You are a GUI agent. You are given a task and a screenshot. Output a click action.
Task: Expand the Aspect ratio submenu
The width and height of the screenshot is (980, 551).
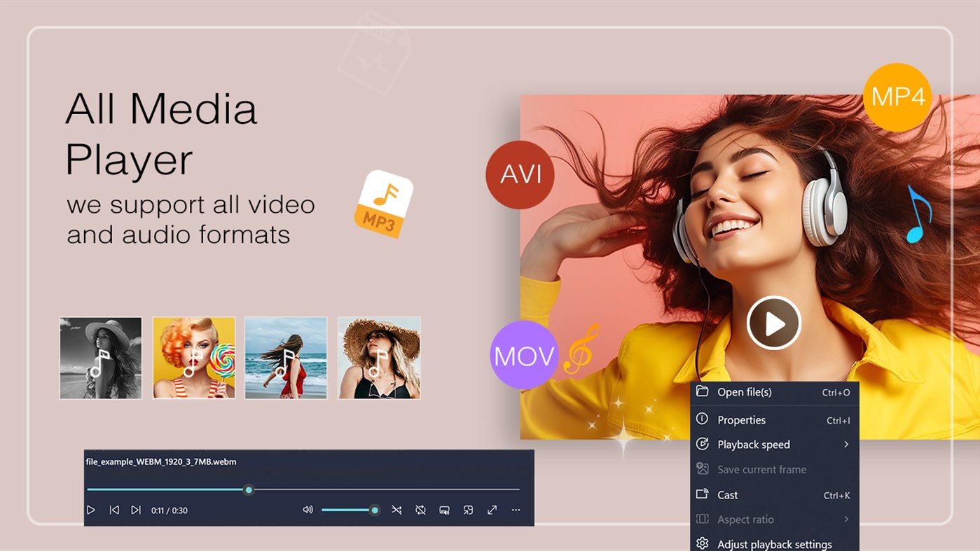745,519
